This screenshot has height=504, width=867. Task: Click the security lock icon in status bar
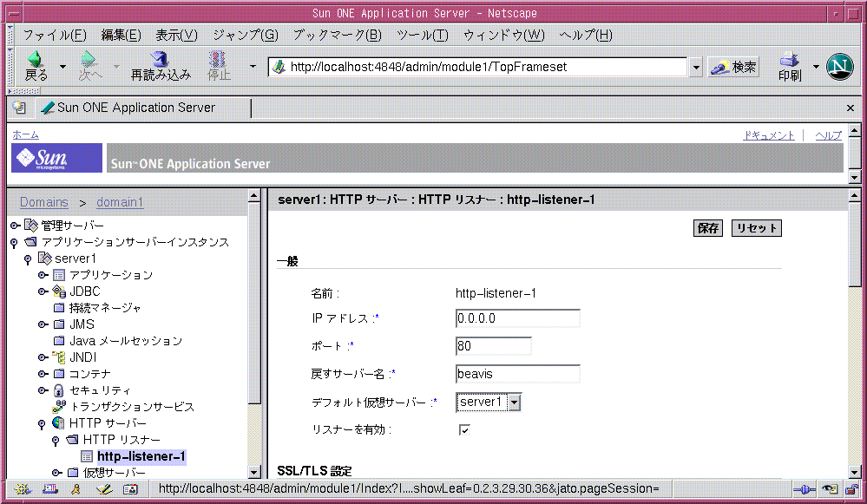(x=852, y=489)
